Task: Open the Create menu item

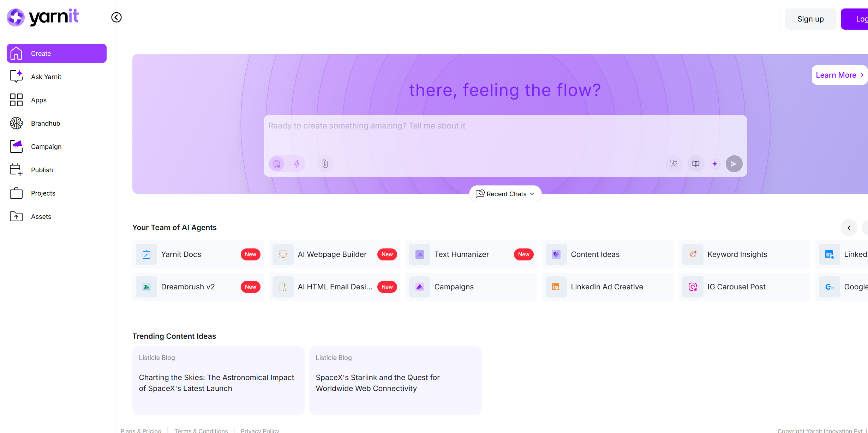Action: click(56, 53)
